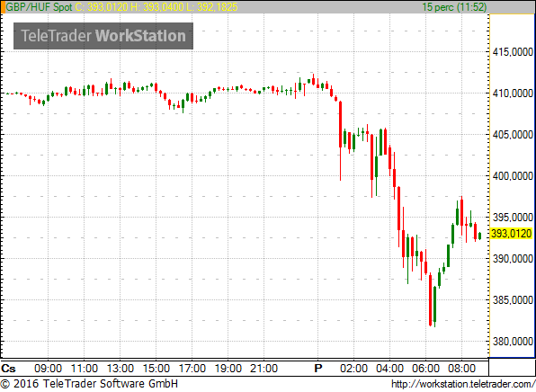Click the lowest red candle near 382
Image resolution: width=536 pixels, height=392 pixels.
[x=431, y=299]
